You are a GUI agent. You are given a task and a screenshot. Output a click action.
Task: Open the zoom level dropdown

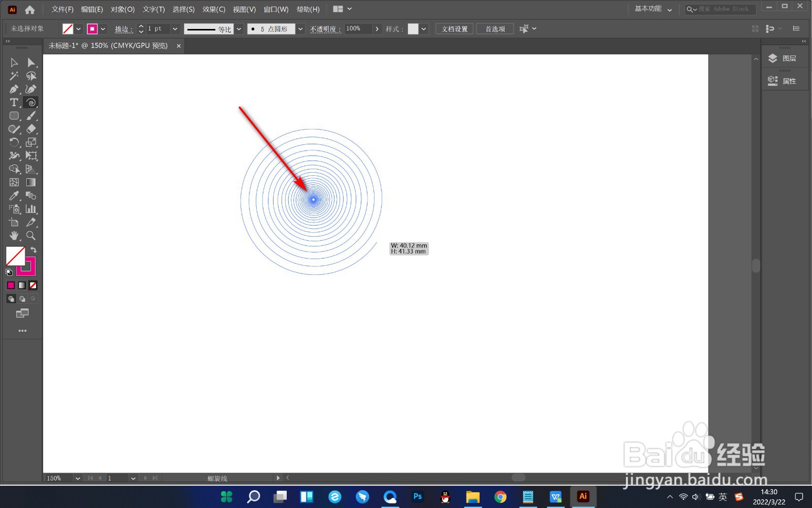(78, 478)
